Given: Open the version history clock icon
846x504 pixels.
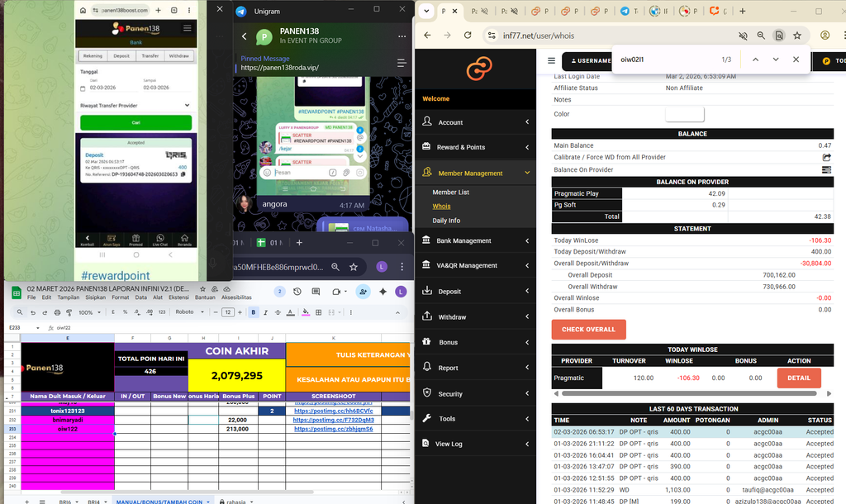Looking at the screenshot, I should tap(297, 292).
